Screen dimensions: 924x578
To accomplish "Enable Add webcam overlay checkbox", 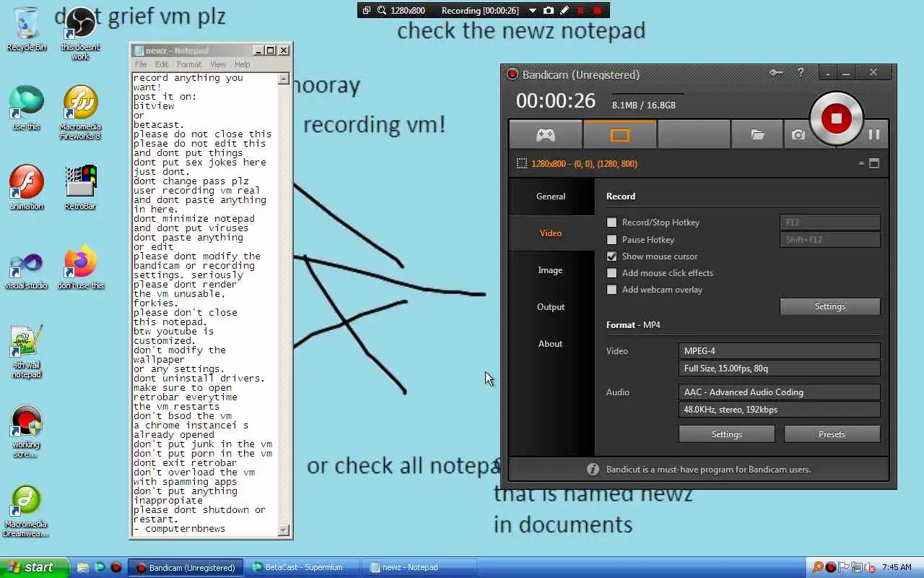I will (612, 290).
